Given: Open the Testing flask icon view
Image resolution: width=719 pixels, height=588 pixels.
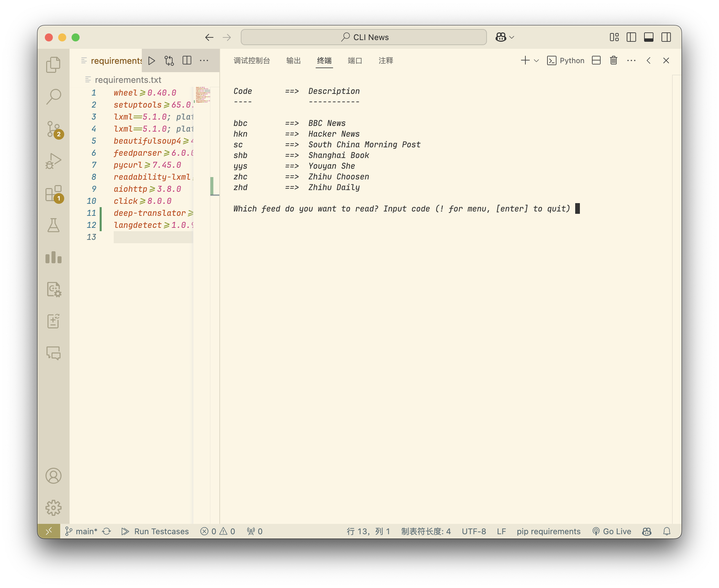Looking at the screenshot, I should 53,225.
